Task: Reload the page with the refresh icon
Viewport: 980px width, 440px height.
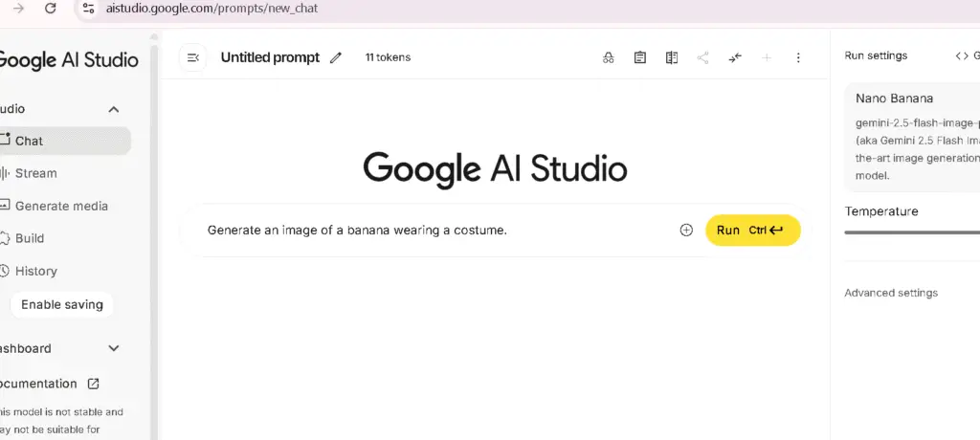Action: click(x=52, y=9)
